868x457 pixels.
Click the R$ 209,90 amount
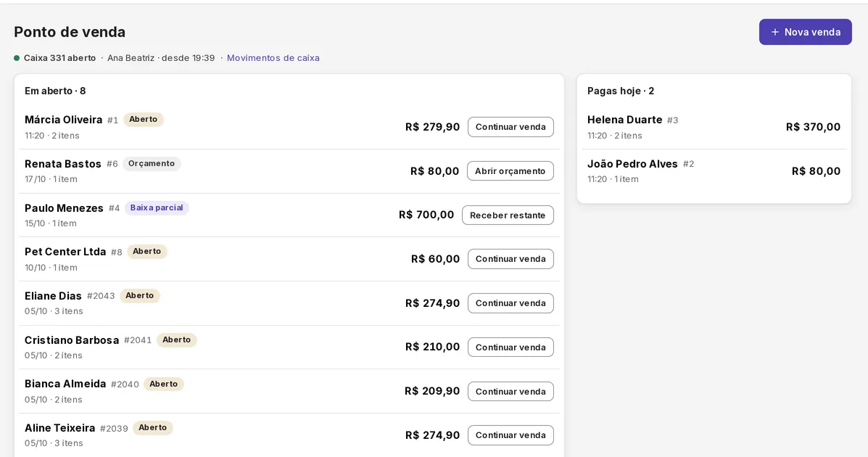point(432,391)
